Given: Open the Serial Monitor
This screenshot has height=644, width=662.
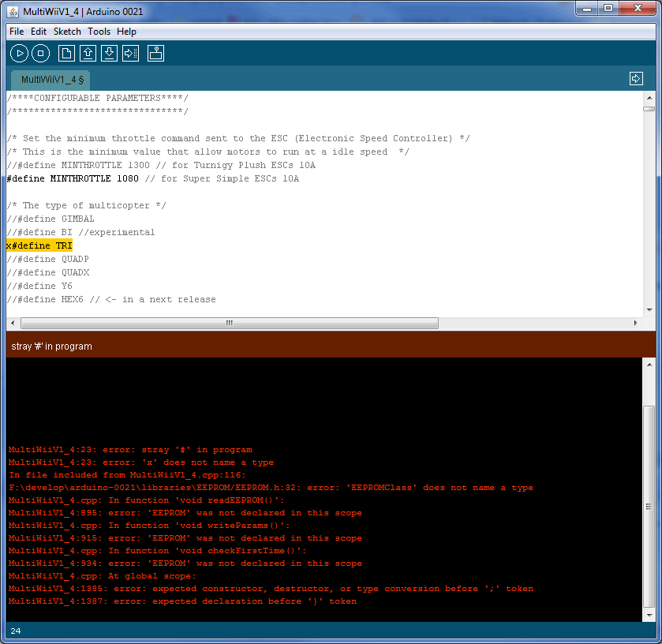Looking at the screenshot, I should (x=156, y=54).
